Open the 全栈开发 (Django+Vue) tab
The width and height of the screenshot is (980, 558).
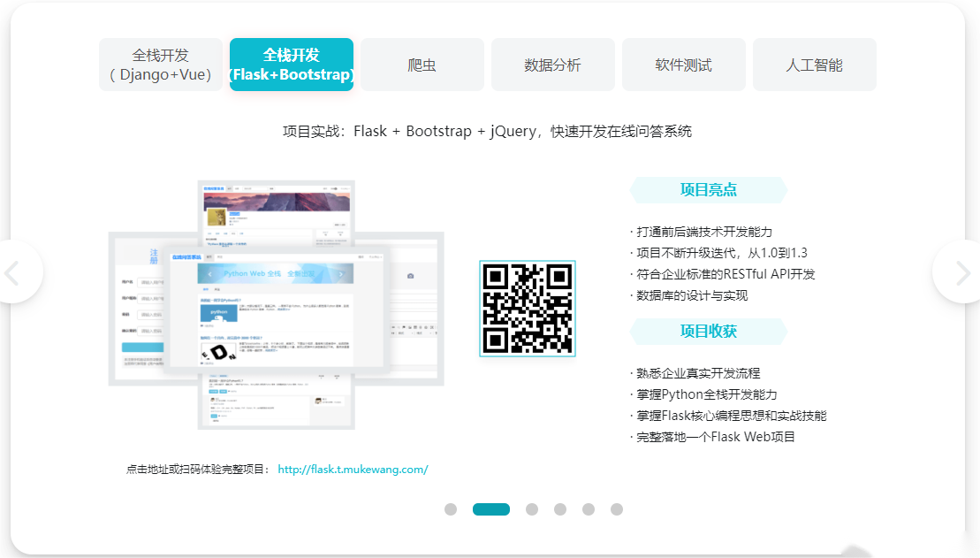pos(161,65)
